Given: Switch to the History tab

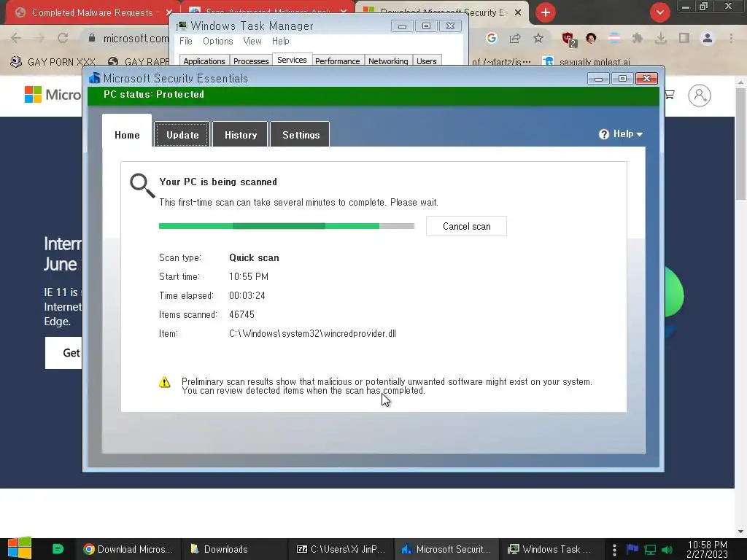Looking at the screenshot, I should coord(241,135).
